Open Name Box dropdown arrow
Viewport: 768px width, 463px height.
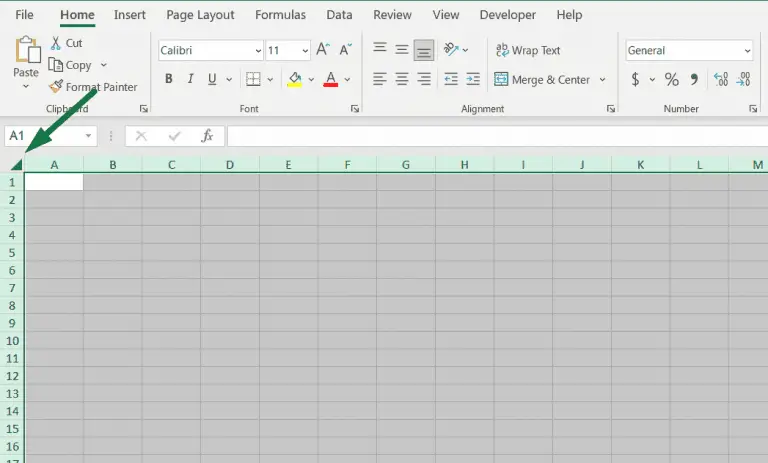[x=88, y=136]
